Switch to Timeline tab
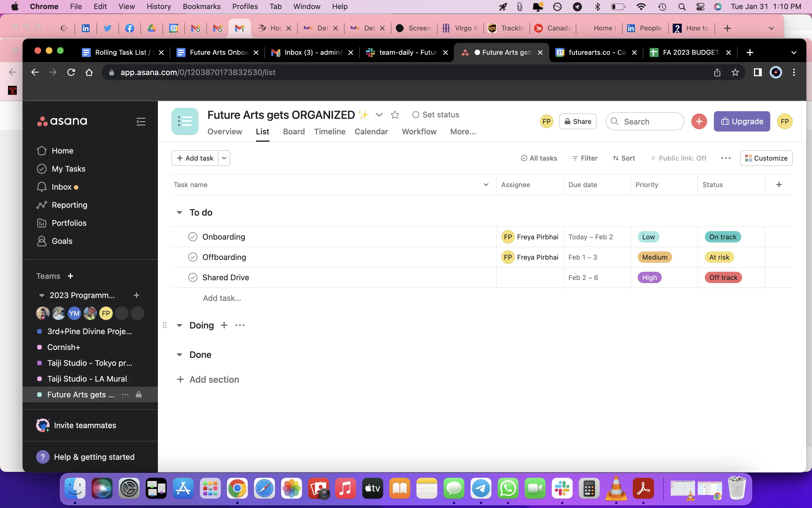 [330, 132]
